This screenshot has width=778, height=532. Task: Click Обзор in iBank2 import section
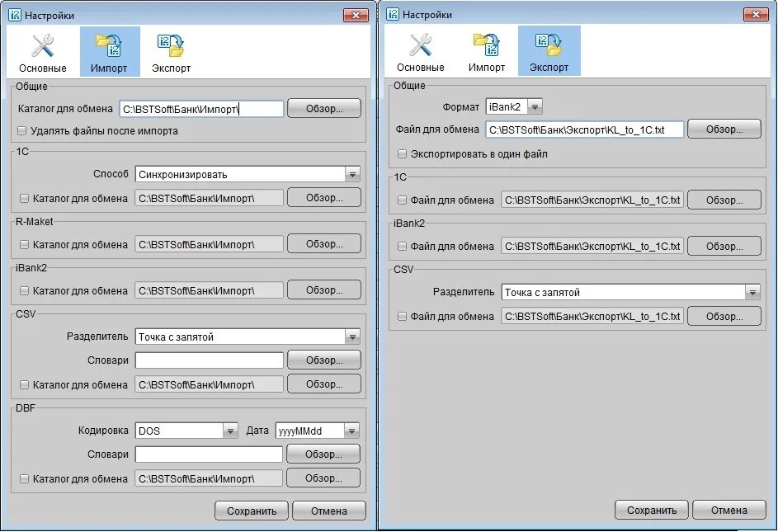click(324, 290)
